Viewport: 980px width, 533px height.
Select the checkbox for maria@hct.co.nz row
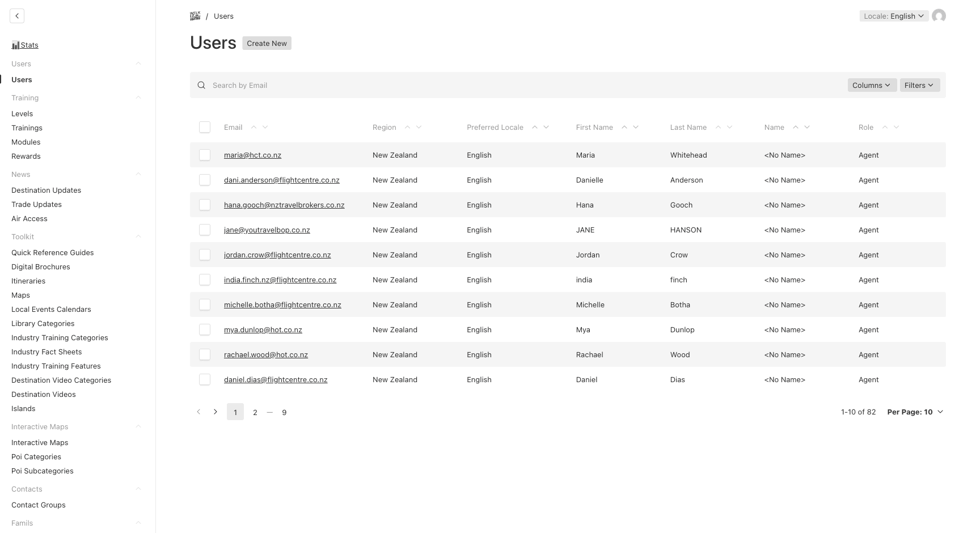tap(205, 154)
